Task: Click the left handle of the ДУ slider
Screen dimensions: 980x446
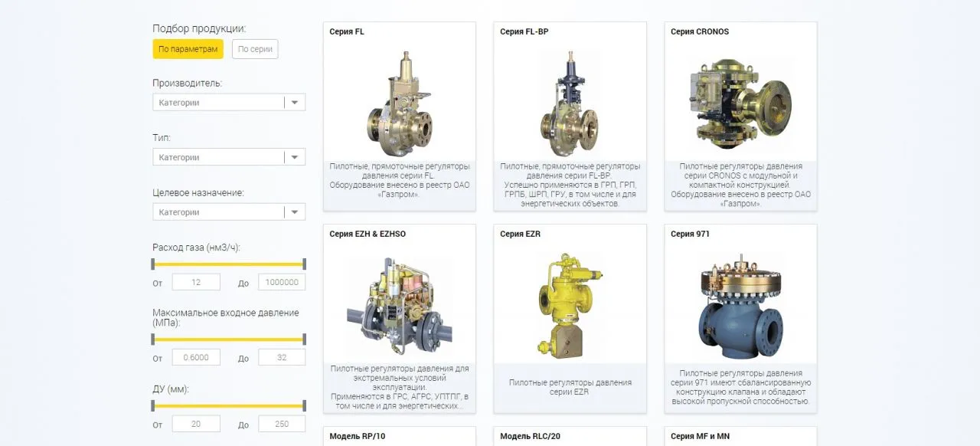Action: [x=153, y=405]
